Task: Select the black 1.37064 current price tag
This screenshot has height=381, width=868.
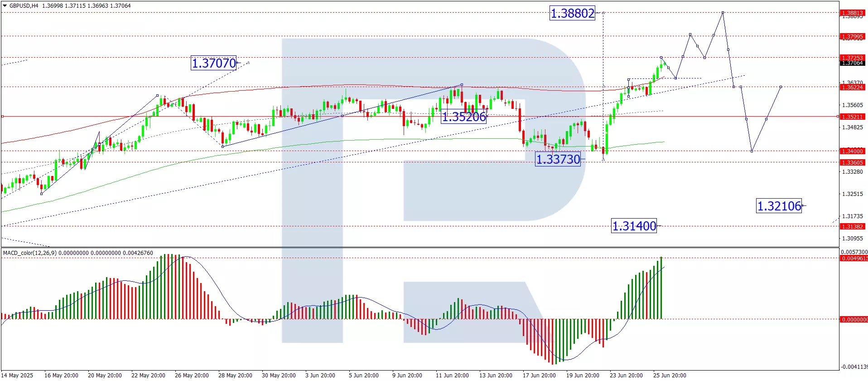Action: coord(852,63)
